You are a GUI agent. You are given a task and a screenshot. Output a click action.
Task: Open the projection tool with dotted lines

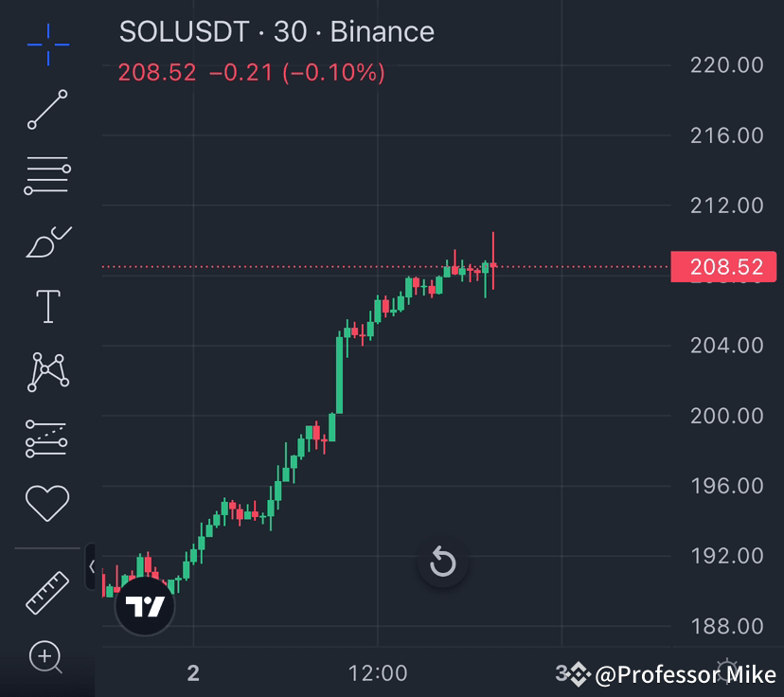coord(45,439)
